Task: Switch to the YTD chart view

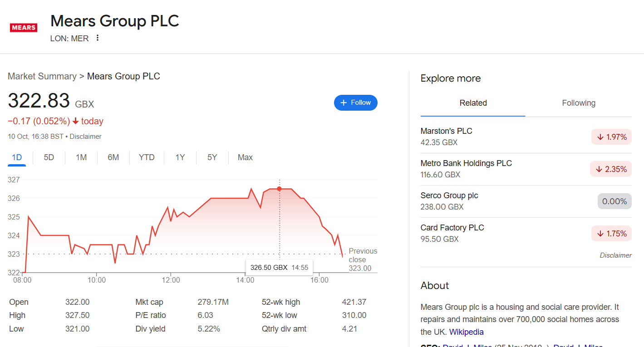Action: click(x=147, y=157)
